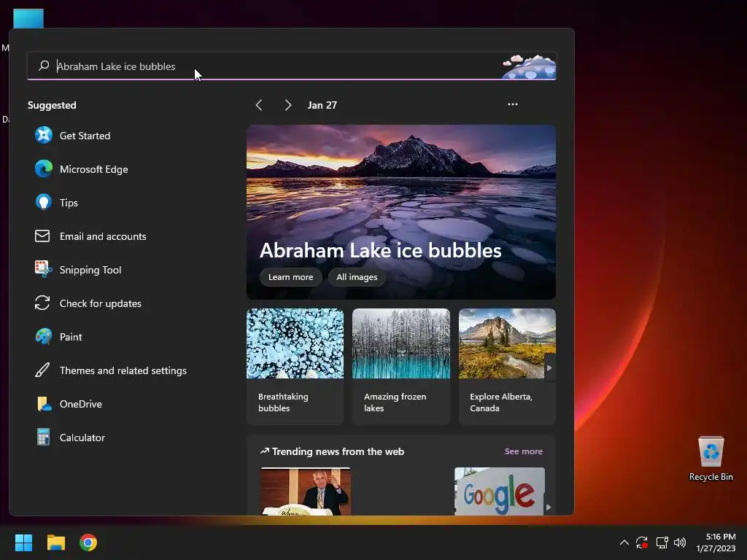Image resolution: width=747 pixels, height=560 pixels.
Task: Open the Calculator icon
Action: tap(43, 437)
